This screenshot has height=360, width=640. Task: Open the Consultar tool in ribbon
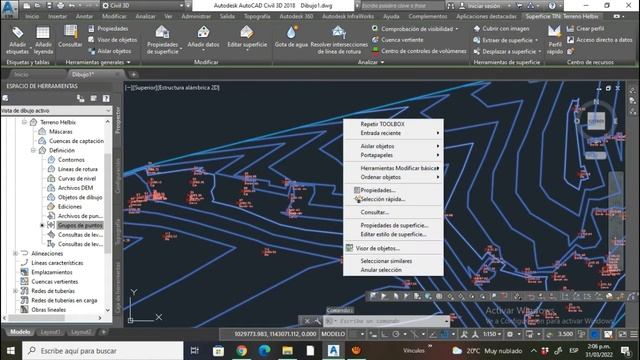70,36
